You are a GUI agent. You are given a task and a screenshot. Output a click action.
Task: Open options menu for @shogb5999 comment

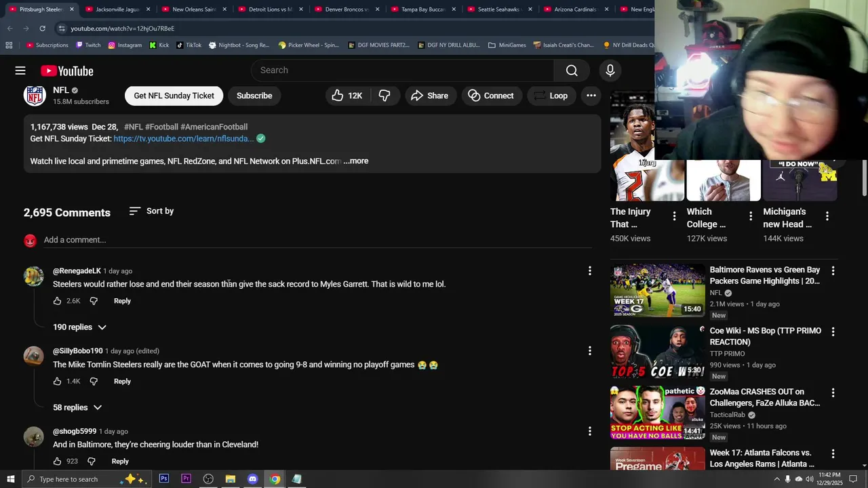coord(589,431)
